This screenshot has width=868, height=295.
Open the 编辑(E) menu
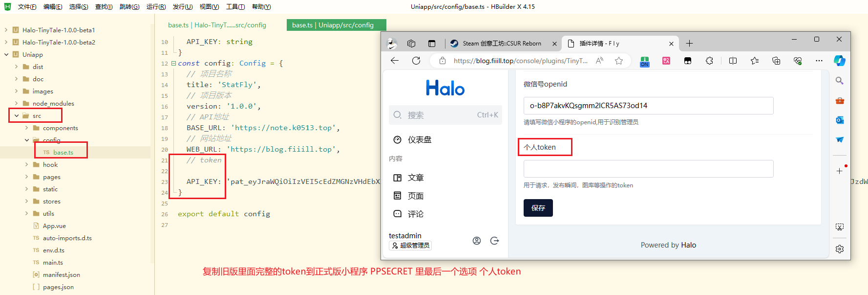53,7
